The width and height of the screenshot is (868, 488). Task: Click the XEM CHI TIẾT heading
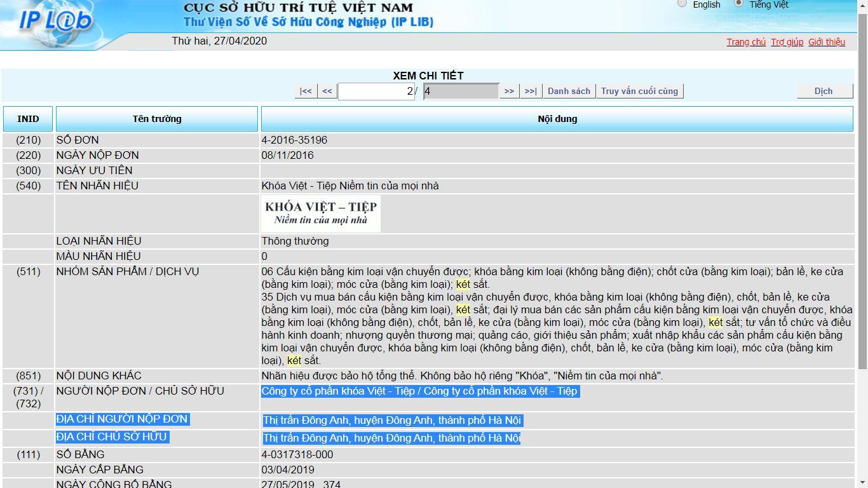tap(428, 76)
